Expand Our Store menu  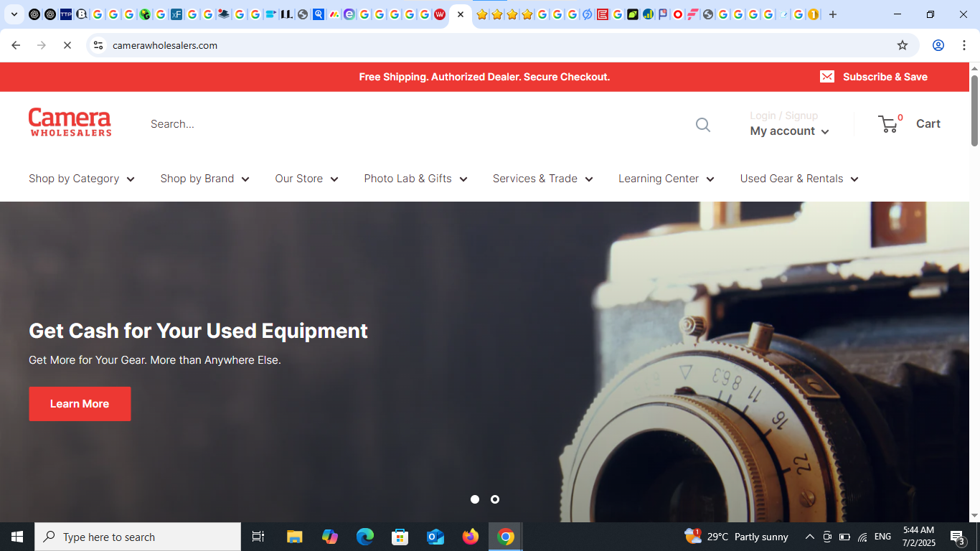coord(306,179)
